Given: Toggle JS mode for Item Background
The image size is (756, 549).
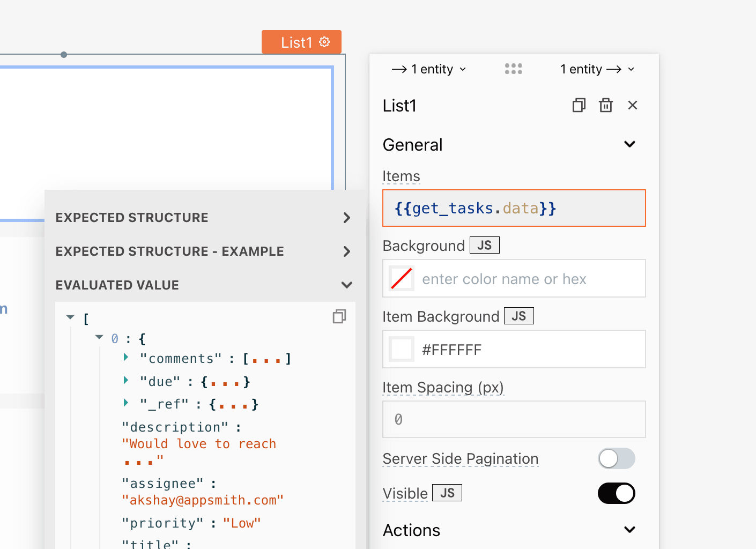Looking at the screenshot, I should [x=518, y=316].
